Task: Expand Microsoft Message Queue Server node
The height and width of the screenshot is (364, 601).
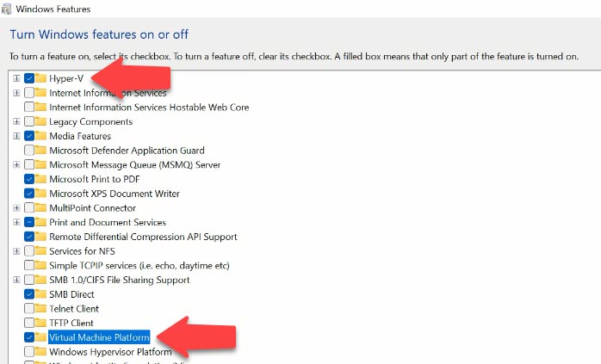Action: tap(16, 164)
